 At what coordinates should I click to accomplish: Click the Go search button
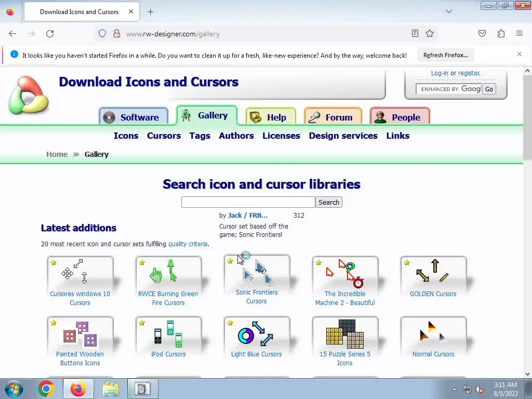click(x=489, y=89)
